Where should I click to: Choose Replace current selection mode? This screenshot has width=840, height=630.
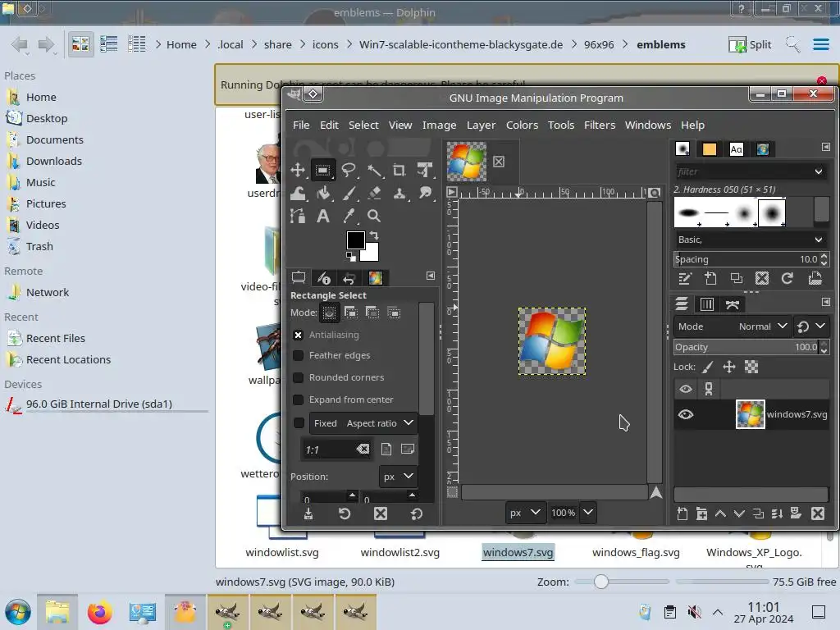pyautogui.click(x=330, y=313)
